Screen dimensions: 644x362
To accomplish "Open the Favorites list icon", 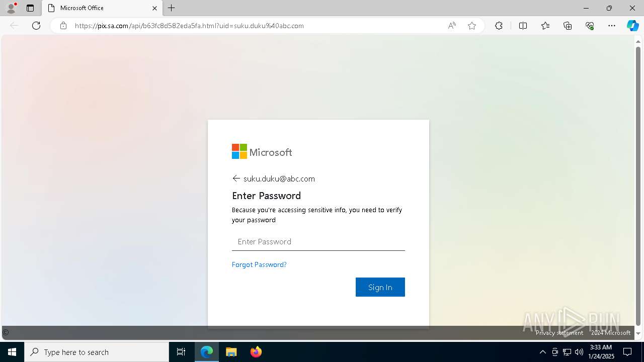I will click(545, 26).
